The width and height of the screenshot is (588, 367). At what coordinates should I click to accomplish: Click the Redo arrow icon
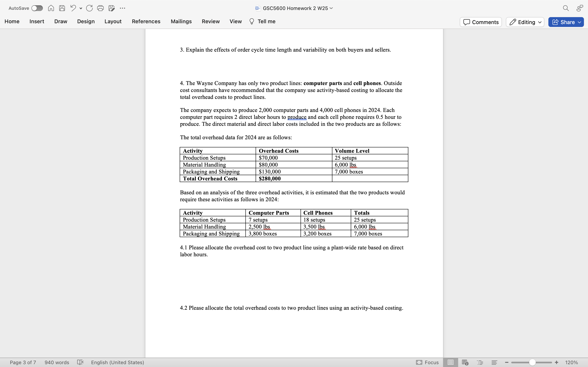click(x=89, y=8)
